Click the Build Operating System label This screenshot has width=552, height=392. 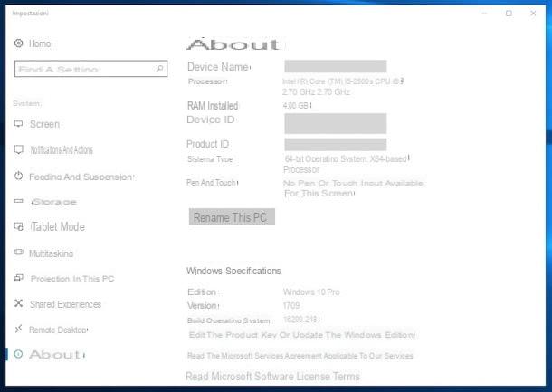[229, 320]
